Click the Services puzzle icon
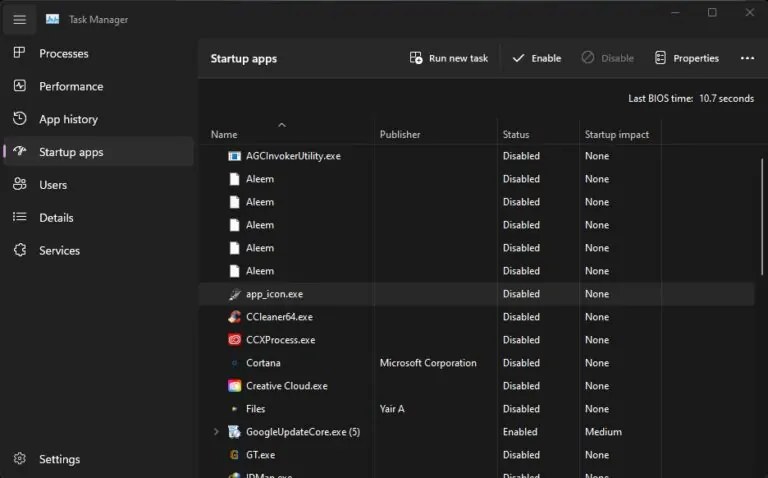Image resolution: width=768 pixels, height=478 pixels. [20, 250]
